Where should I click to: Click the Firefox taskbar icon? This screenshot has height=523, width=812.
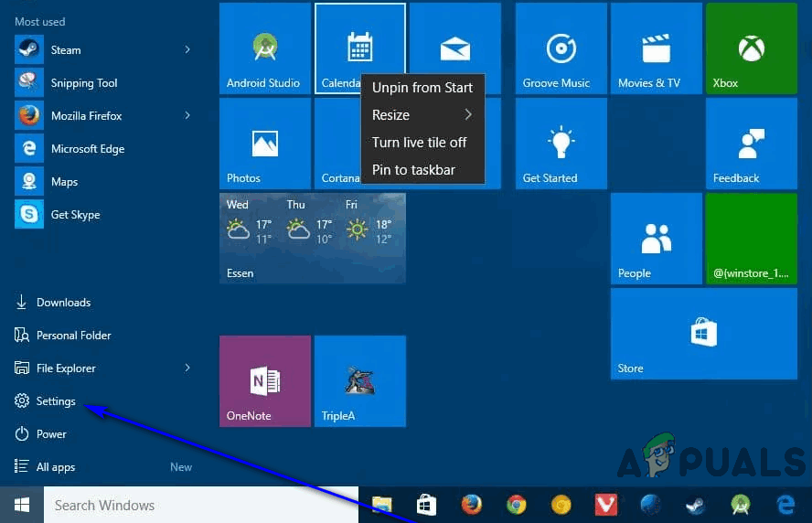click(x=471, y=505)
